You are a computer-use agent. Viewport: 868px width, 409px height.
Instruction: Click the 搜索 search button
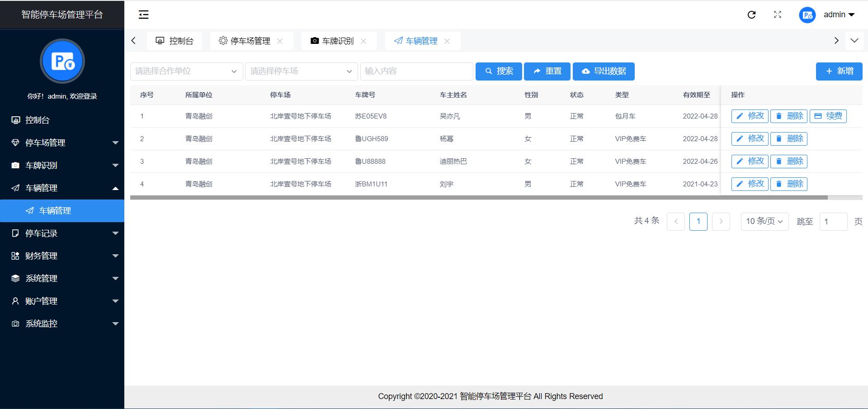(499, 71)
